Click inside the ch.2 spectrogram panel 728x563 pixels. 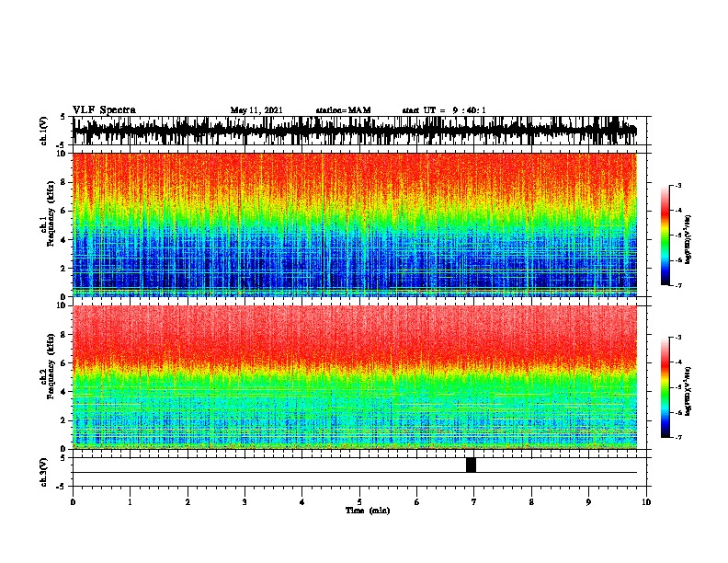coord(354,377)
